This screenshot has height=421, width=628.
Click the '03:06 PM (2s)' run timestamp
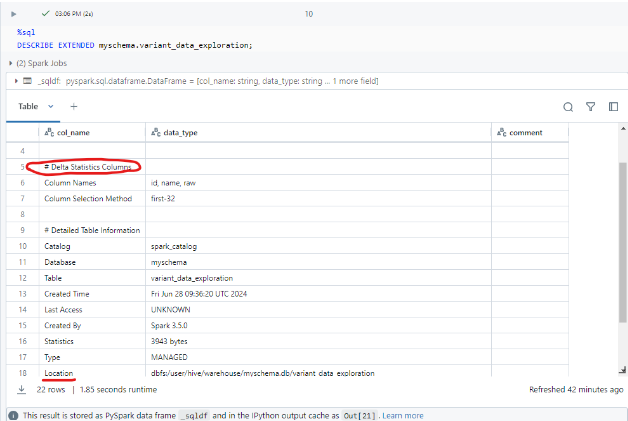click(74, 14)
